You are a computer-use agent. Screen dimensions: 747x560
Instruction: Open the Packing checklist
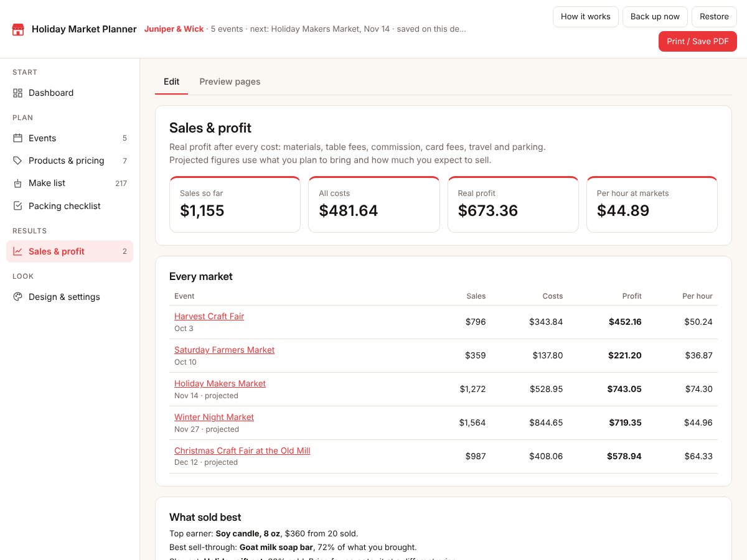[x=70, y=206]
